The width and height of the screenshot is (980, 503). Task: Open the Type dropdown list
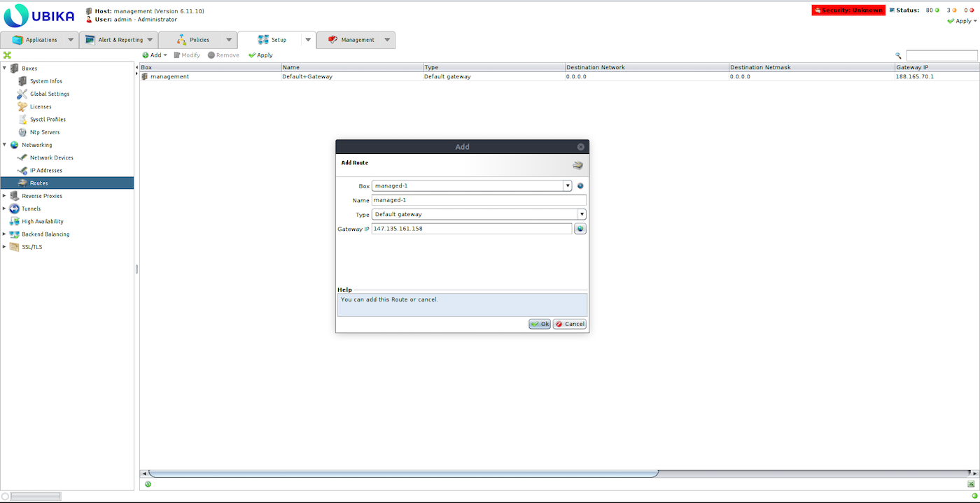[581, 214]
